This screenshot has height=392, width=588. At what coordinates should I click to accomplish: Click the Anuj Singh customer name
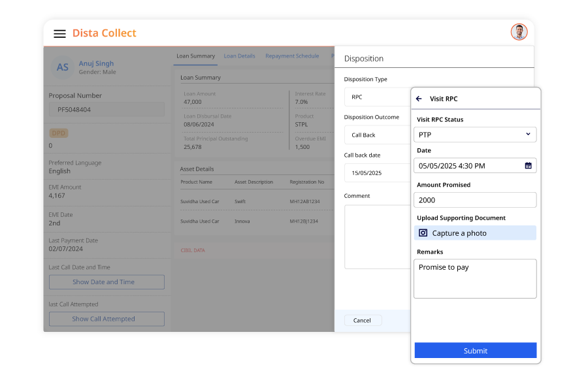click(x=96, y=63)
